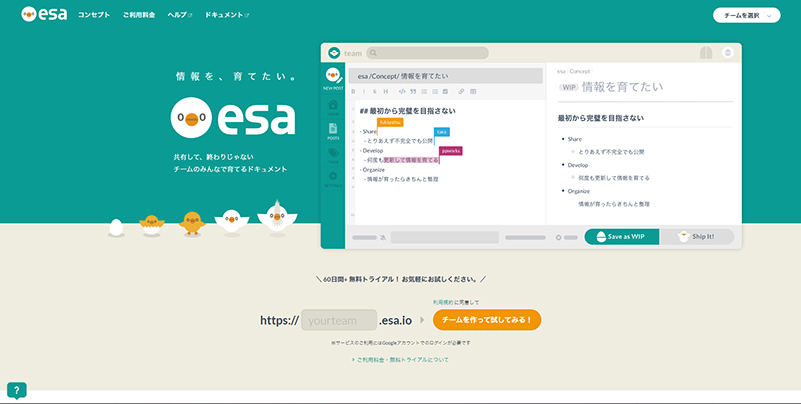Open POSTS in the editor sidebar
The image size is (801, 404).
(x=333, y=131)
